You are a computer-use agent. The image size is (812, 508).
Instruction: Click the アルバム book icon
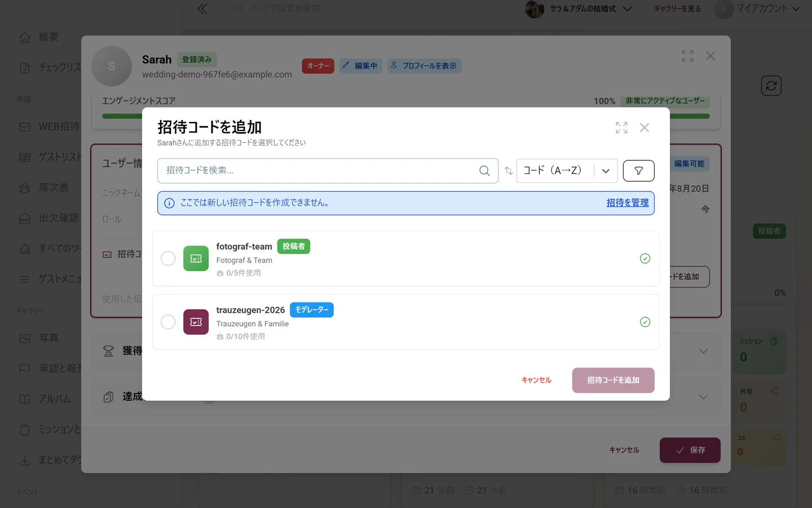(25, 399)
